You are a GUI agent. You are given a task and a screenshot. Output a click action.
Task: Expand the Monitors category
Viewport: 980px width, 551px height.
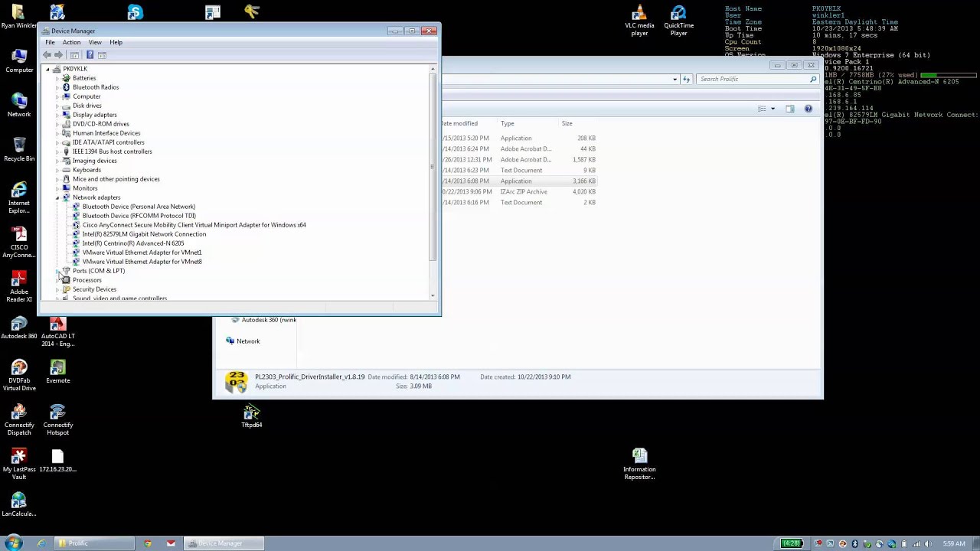(x=57, y=188)
